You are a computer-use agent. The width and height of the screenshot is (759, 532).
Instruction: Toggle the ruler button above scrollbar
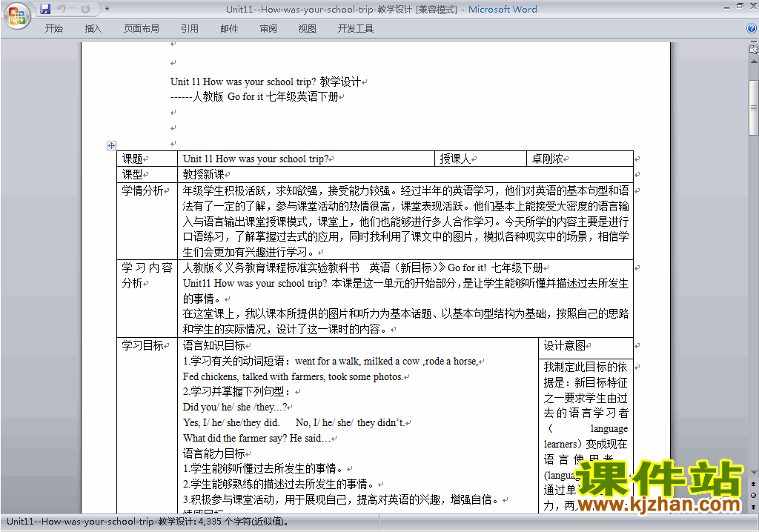click(754, 49)
